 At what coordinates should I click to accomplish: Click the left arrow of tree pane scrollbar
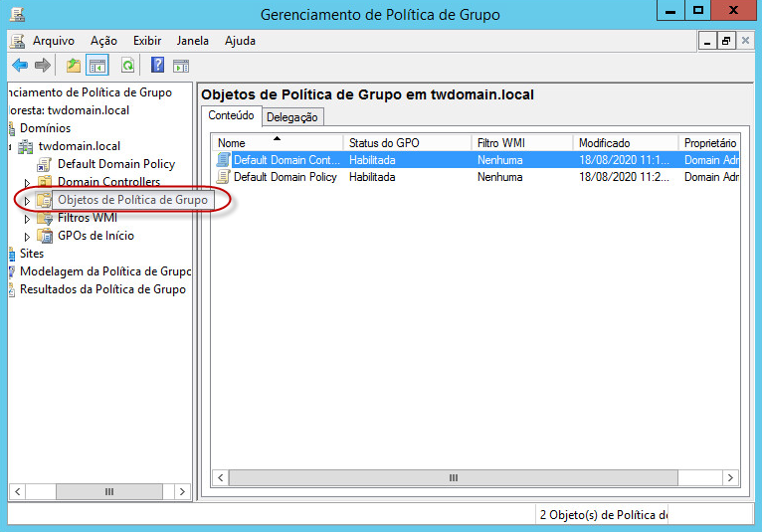click(x=18, y=491)
